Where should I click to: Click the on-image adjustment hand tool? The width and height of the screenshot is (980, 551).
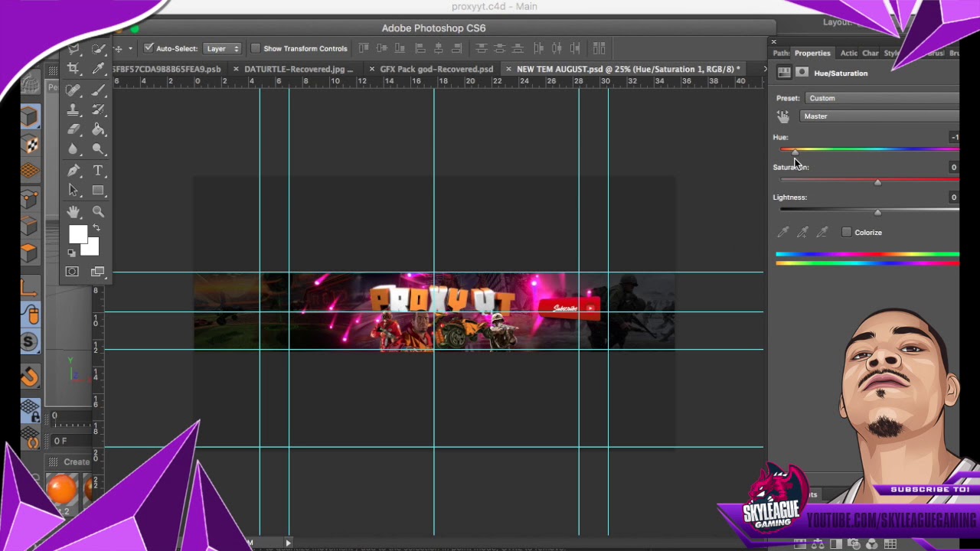(x=783, y=116)
